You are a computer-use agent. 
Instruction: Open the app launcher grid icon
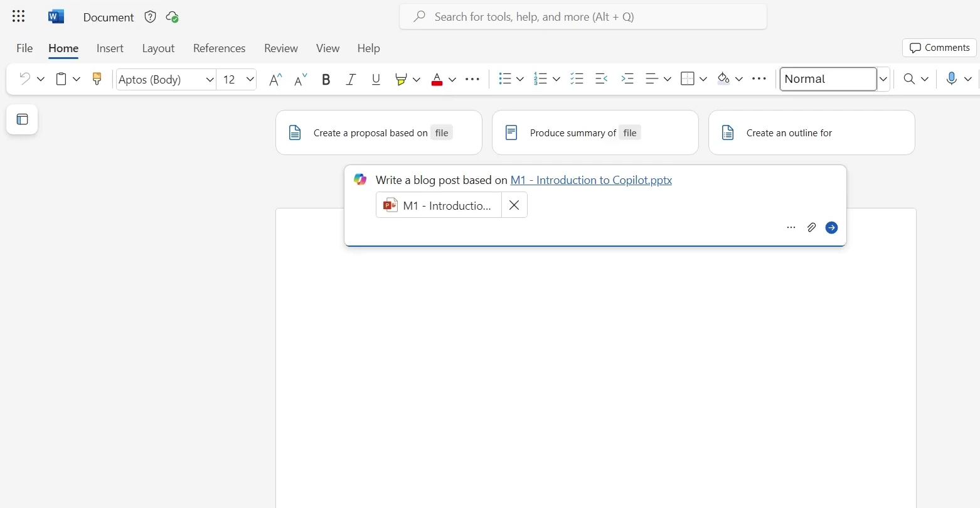click(19, 17)
